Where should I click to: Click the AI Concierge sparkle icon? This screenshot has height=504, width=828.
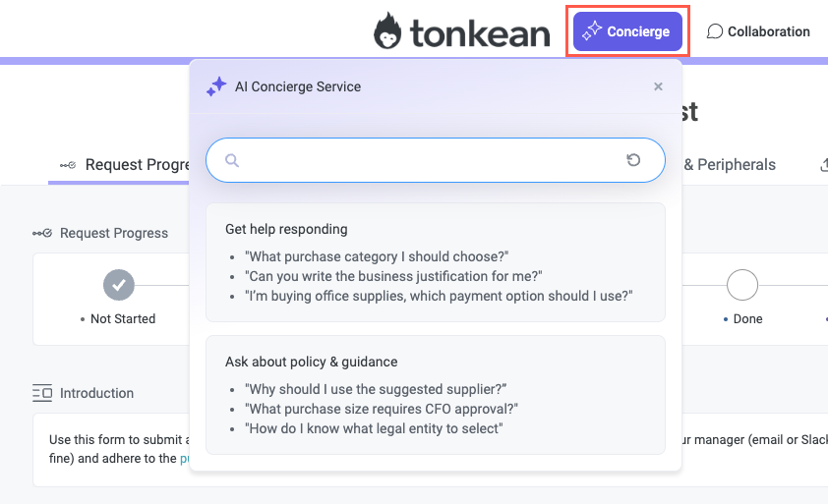(x=216, y=86)
